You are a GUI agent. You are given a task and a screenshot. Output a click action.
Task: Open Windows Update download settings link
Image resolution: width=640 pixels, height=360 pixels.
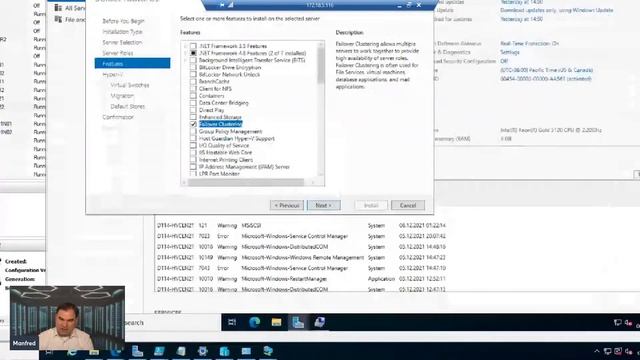tap(557, 11)
